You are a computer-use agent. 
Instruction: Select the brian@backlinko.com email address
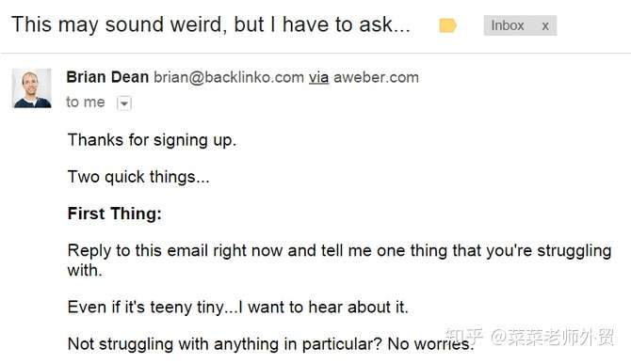[229, 77]
